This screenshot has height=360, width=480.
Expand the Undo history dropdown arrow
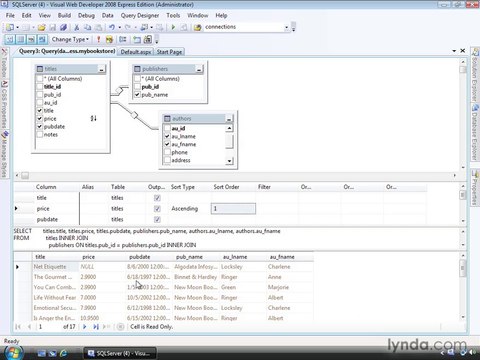[x=119, y=27]
